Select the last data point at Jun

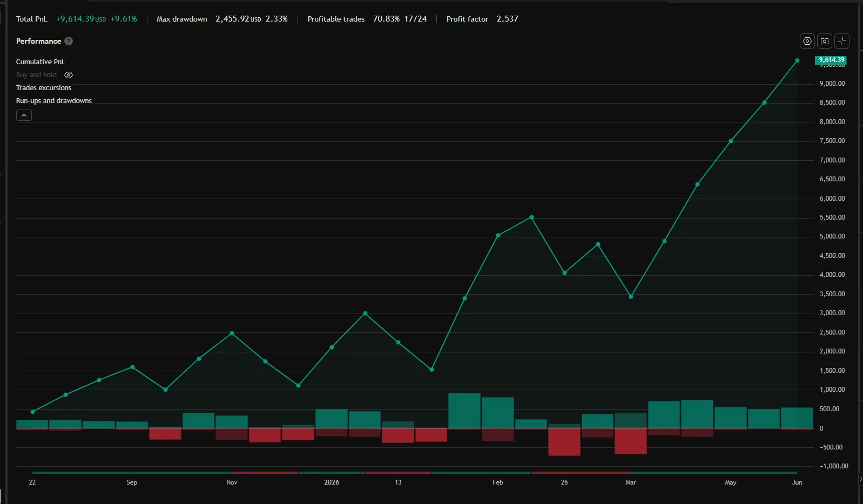pyautogui.click(x=797, y=60)
